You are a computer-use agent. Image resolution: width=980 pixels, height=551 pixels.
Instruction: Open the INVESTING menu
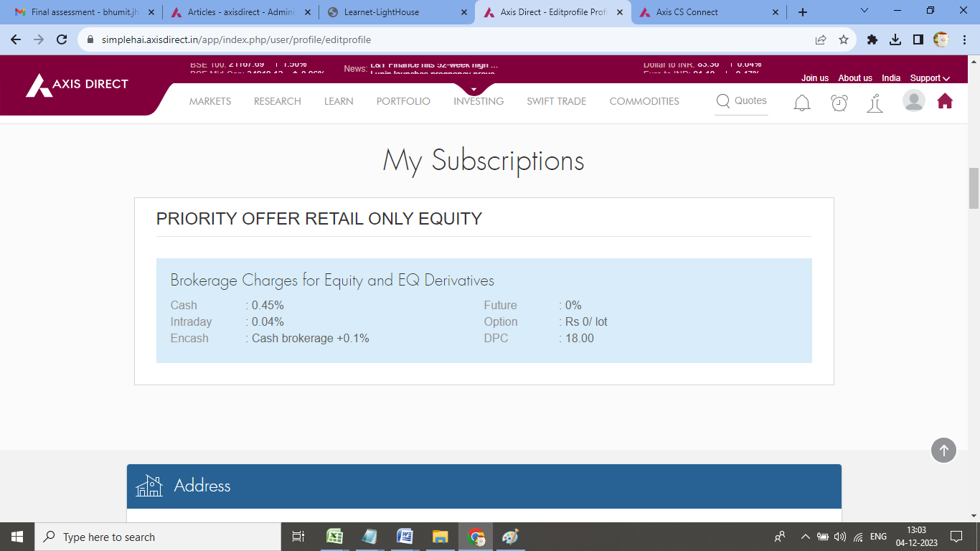point(479,101)
